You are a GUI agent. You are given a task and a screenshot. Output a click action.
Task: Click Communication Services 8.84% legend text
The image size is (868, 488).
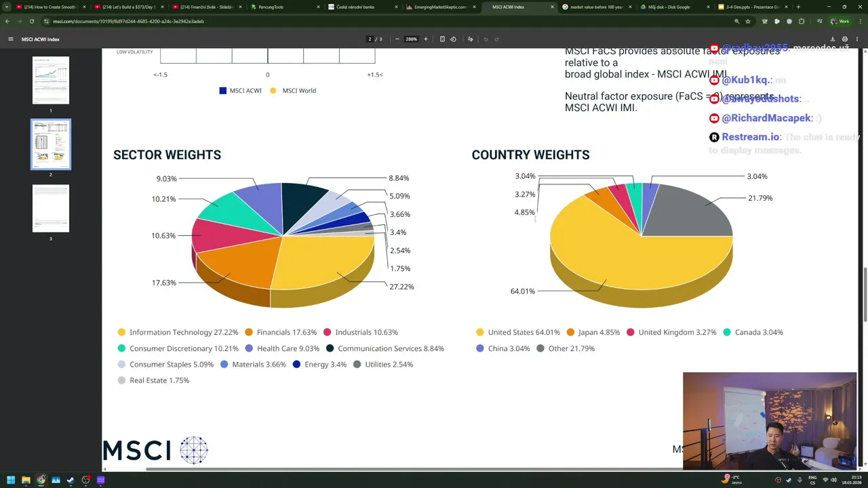[391, 348]
